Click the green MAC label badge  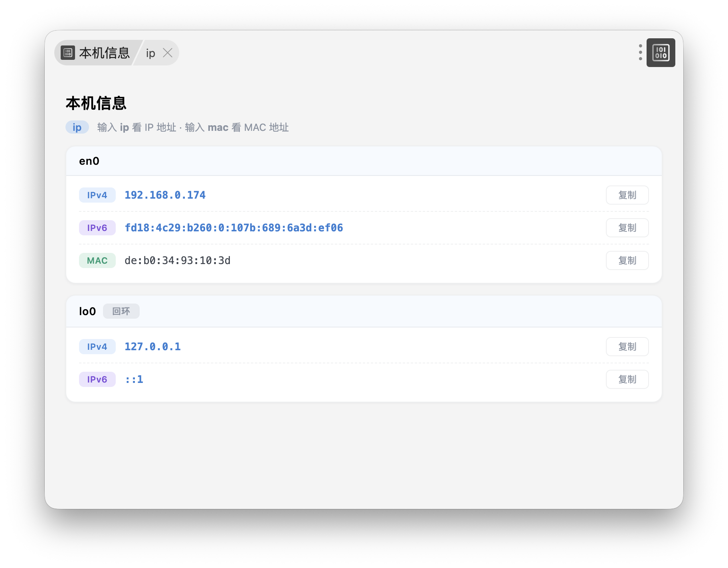pos(97,260)
